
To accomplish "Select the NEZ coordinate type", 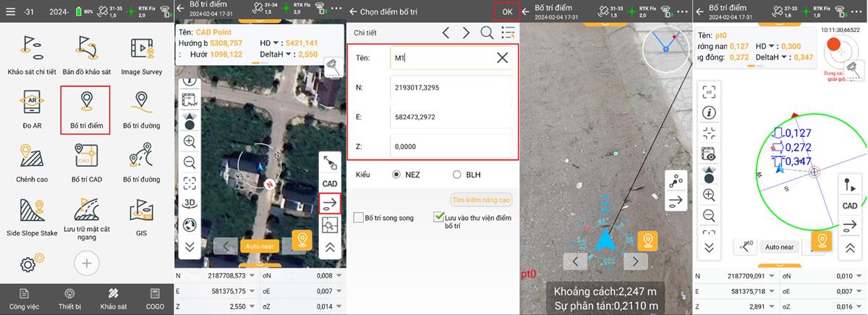I will point(396,175).
